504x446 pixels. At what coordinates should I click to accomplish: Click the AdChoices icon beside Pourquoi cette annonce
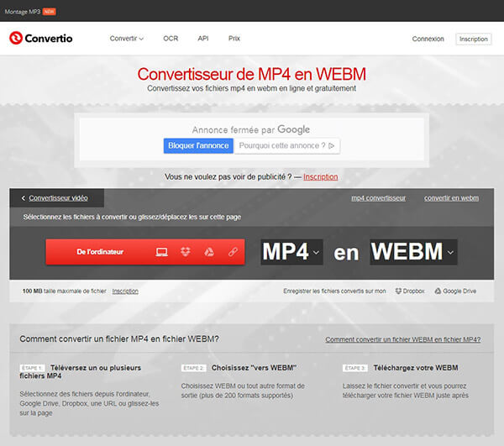click(x=332, y=146)
